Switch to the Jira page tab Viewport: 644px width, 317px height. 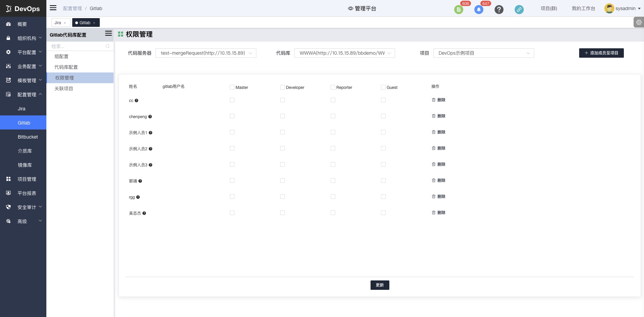point(61,23)
